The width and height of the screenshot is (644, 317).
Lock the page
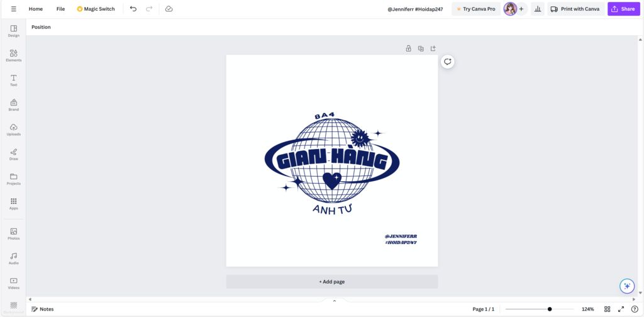pyautogui.click(x=408, y=48)
